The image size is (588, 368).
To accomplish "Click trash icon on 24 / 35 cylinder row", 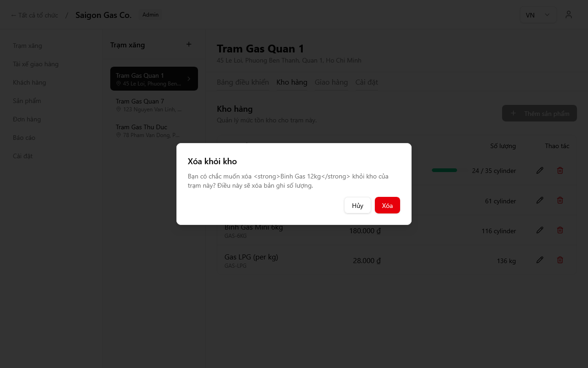I will [x=560, y=170].
